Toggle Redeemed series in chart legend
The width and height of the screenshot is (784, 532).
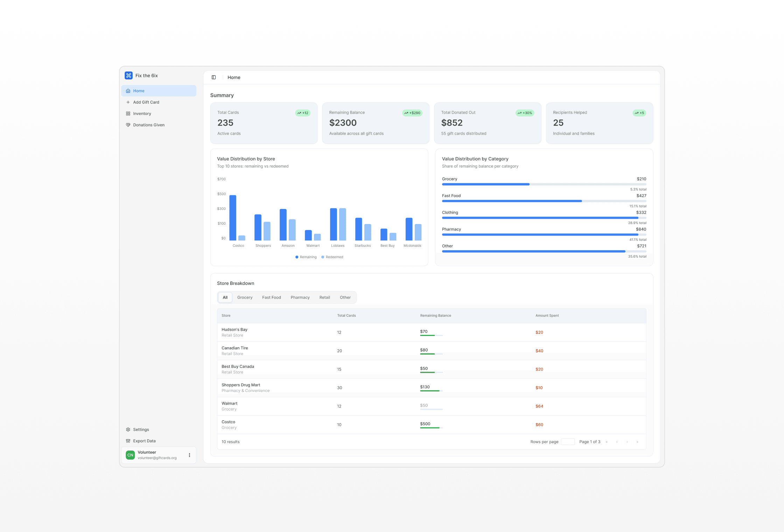[x=332, y=257]
